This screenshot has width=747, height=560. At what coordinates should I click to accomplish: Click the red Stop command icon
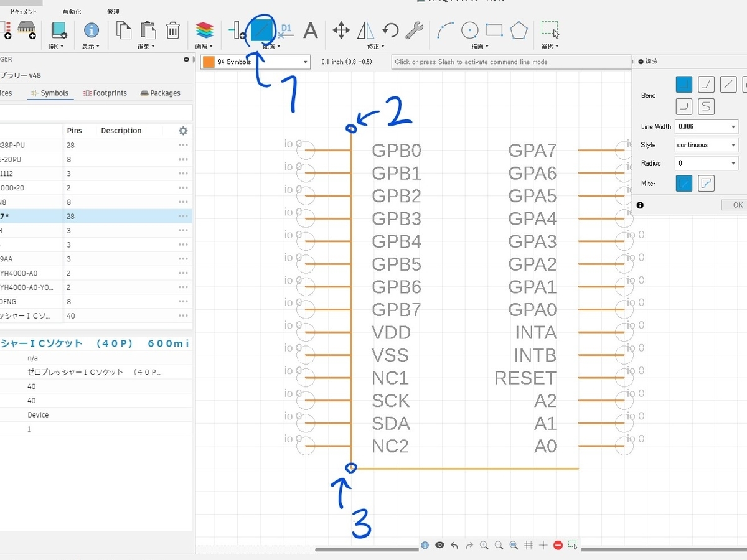tap(558, 545)
